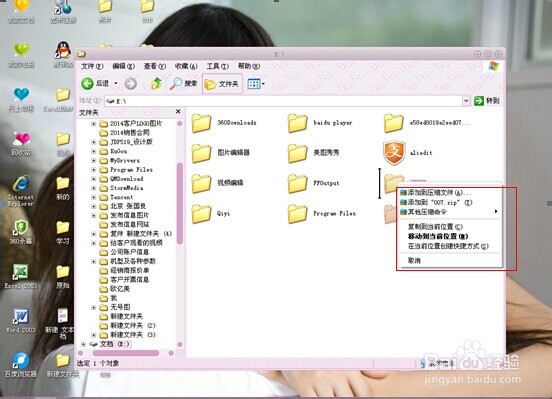This screenshot has height=399, width=552.
Task: Select the aliedit Alipay shield icon
Action: (394, 153)
